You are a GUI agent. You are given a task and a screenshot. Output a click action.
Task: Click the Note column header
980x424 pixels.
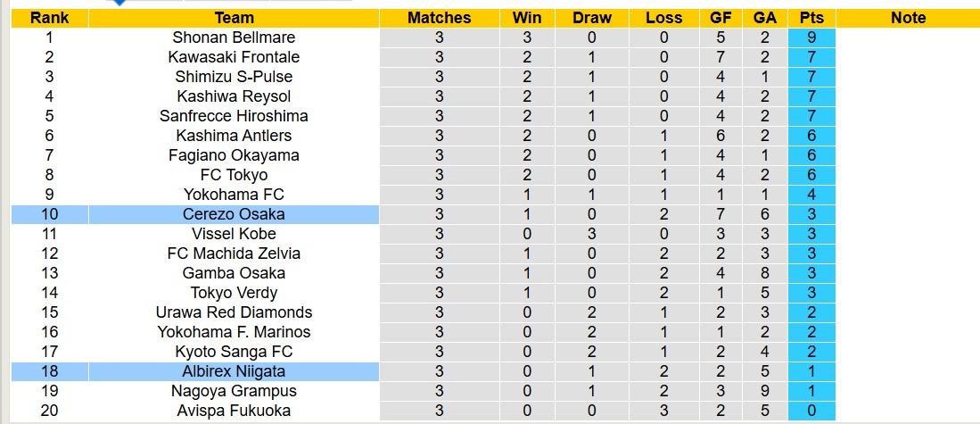click(908, 18)
